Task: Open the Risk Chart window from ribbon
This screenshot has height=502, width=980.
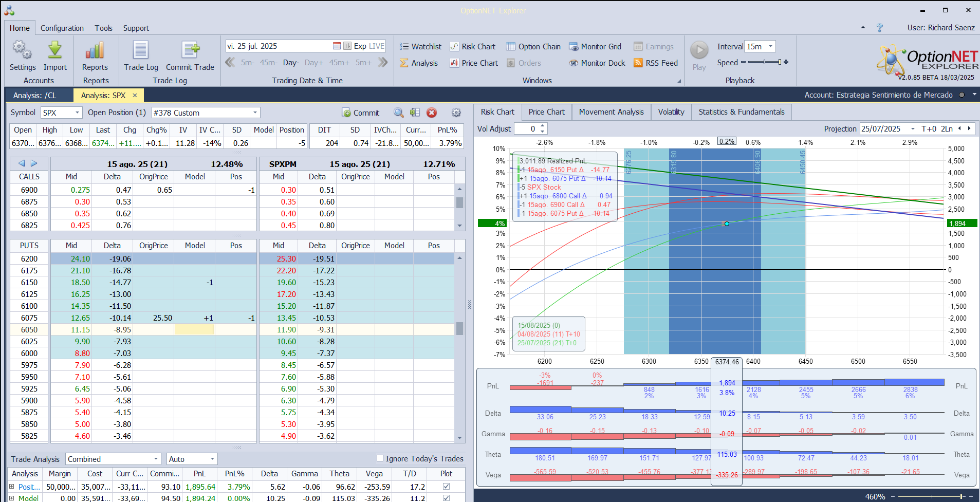Action: 473,46
